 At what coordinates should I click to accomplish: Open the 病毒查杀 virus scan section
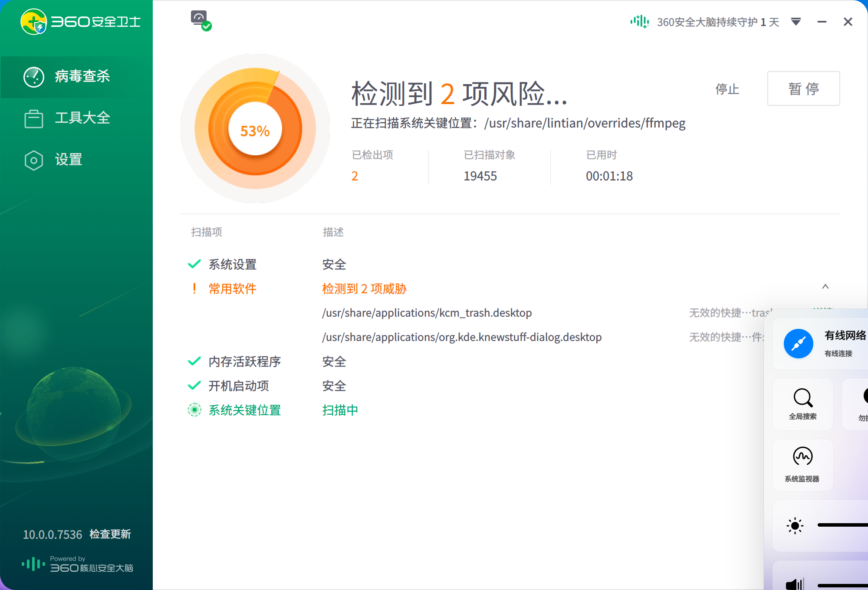(x=76, y=77)
